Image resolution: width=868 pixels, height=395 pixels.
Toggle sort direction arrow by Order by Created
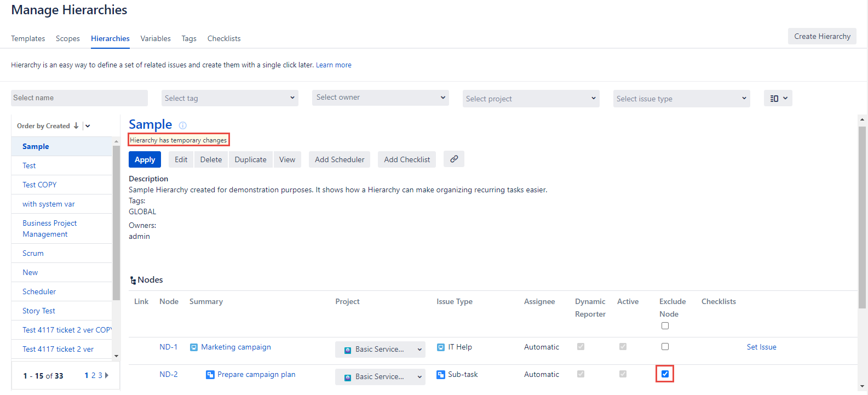(x=76, y=126)
